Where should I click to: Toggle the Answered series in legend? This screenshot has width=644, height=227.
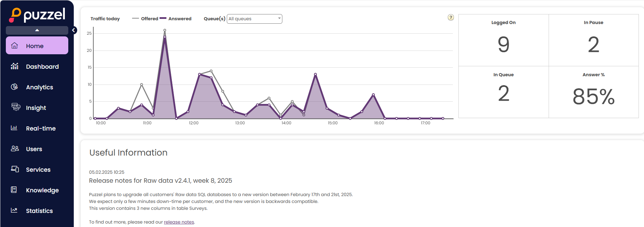(x=176, y=19)
